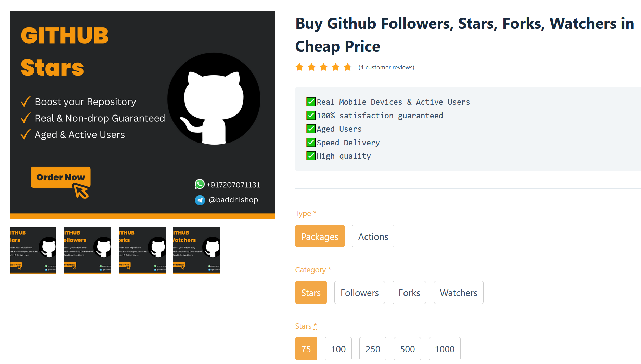Select the Forks category option
Image resolution: width=641 pixels, height=364 pixels.
tap(409, 293)
